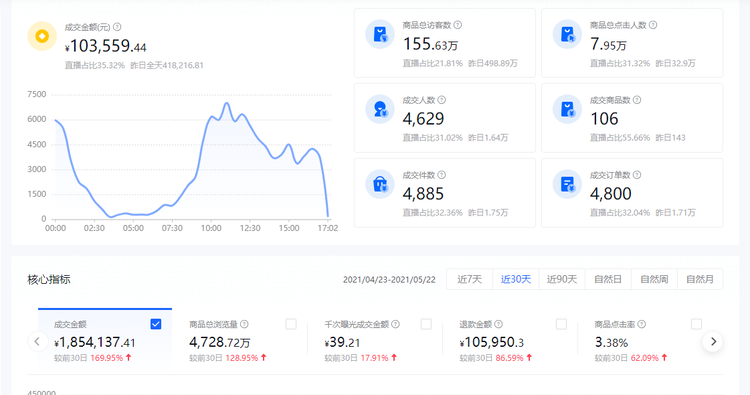Image resolution: width=750 pixels, height=395 pixels.
Task: Click the gold coin icon beside 成交金额(元)
Action: click(x=42, y=36)
